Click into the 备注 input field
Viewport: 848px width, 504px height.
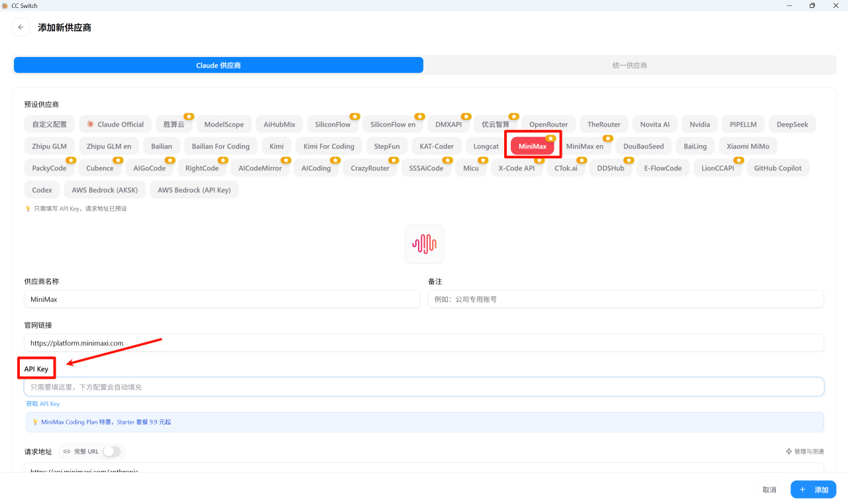tap(626, 299)
